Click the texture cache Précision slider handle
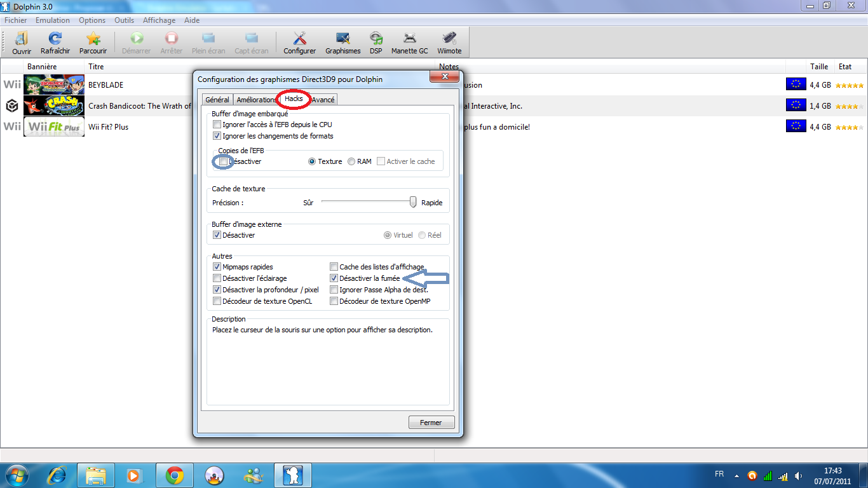 (x=413, y=202)
